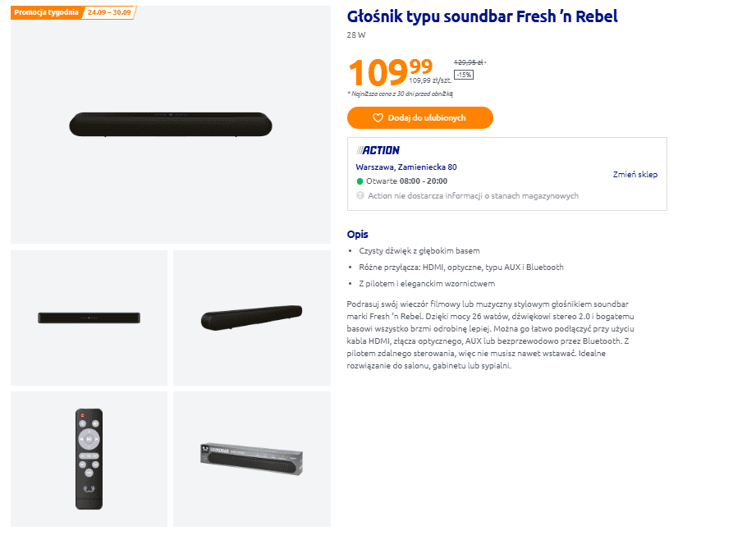Click the Action store logo
The height and width of the screenshot is (535, 756).
378,150
